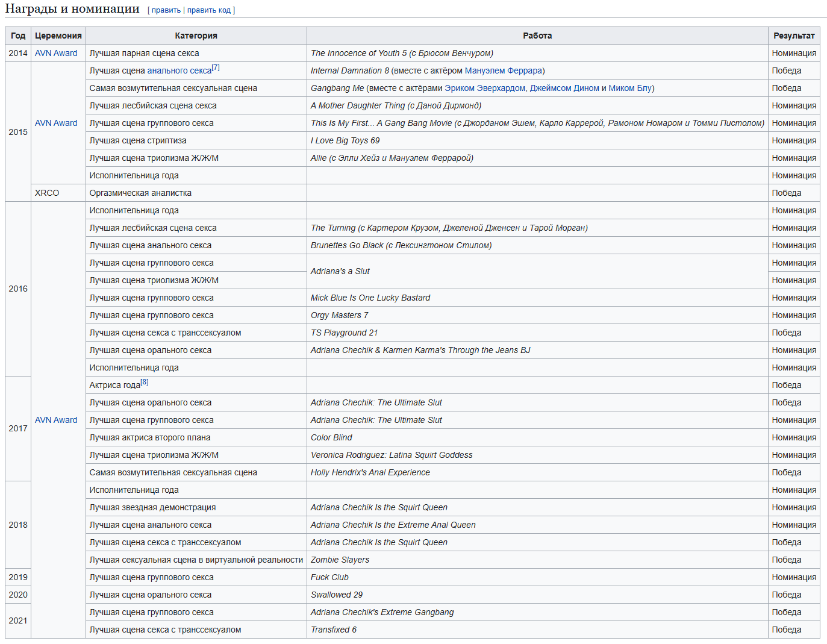
Task: Click the "Internal Damnation 8" title text
Action: click(350, 70)
